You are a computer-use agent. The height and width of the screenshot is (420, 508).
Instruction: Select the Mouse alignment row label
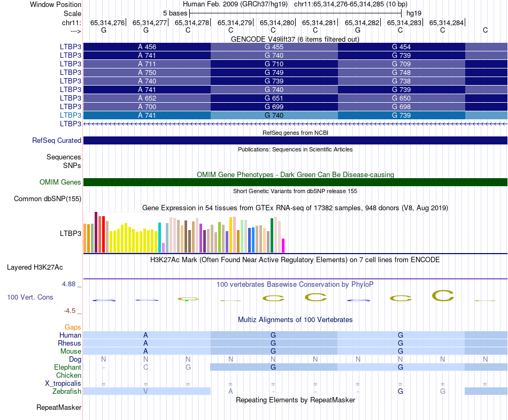coord(71,352)
